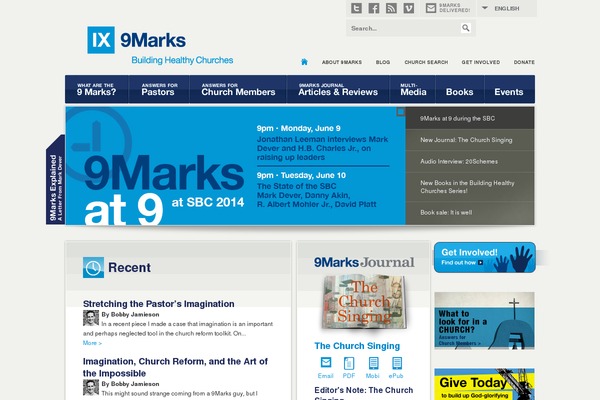
Task: Open The Church Singing journal cover
Action: pos(364,302)
